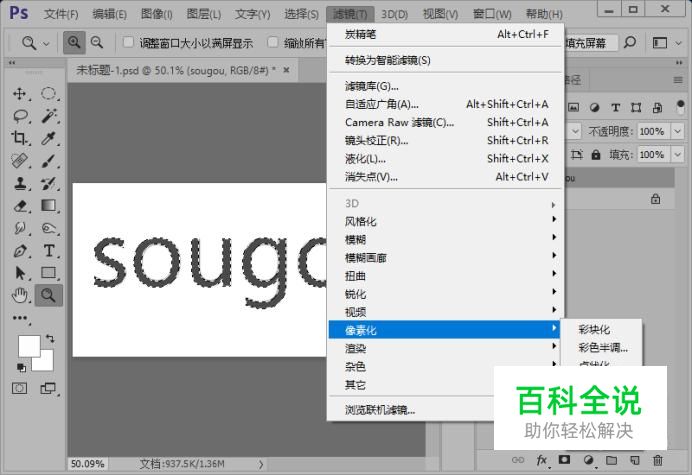Select the Lasso tool

[x=20, y=116]
